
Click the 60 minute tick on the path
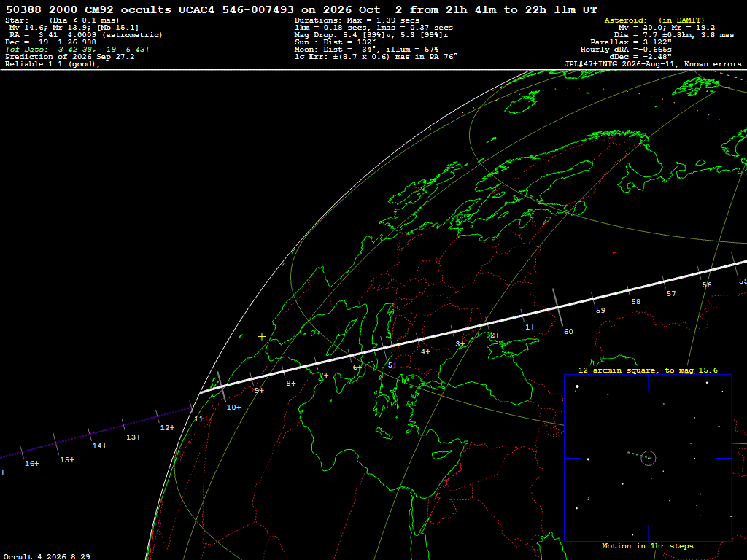pyautogui.click(x=557, y=308)
